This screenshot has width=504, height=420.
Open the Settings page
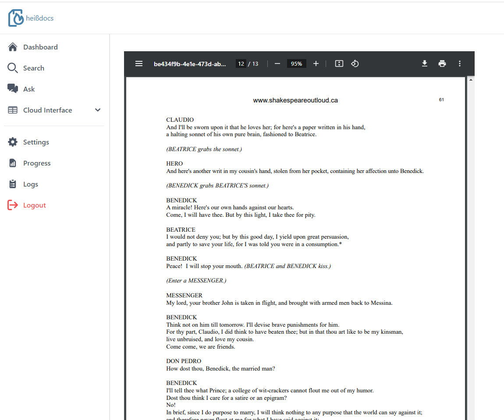(36, 142)
